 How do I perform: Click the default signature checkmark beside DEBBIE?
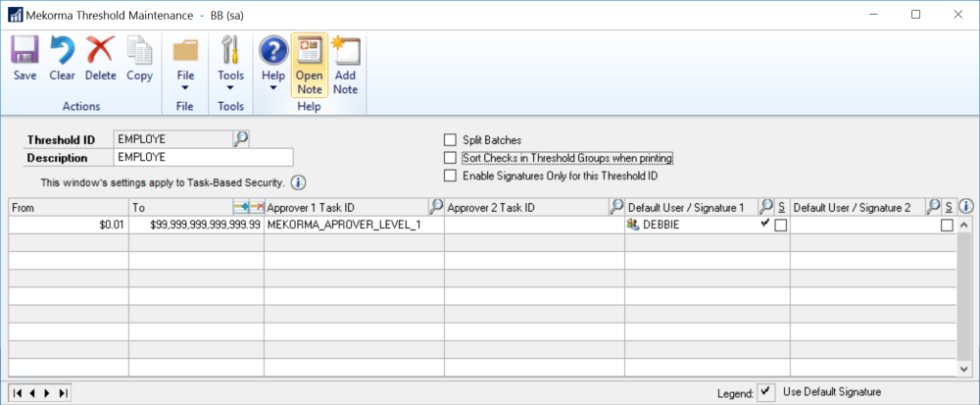(765, 224)
